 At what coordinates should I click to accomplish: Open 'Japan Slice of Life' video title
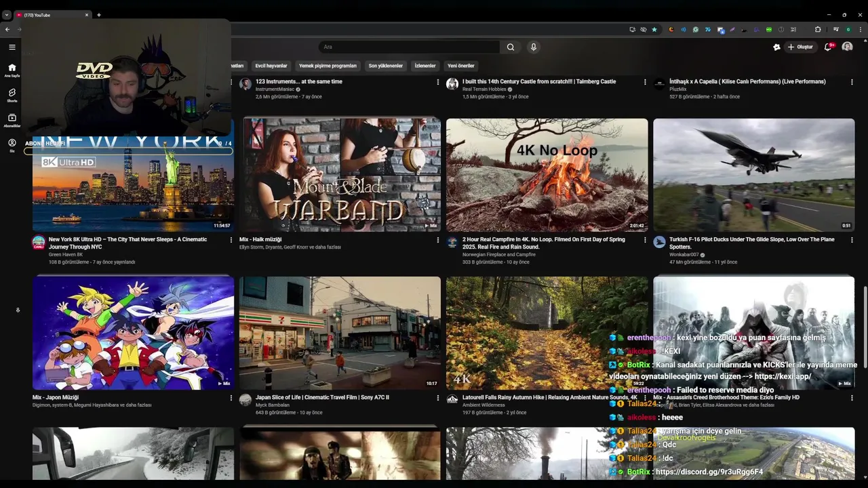(x=322, y=397)
